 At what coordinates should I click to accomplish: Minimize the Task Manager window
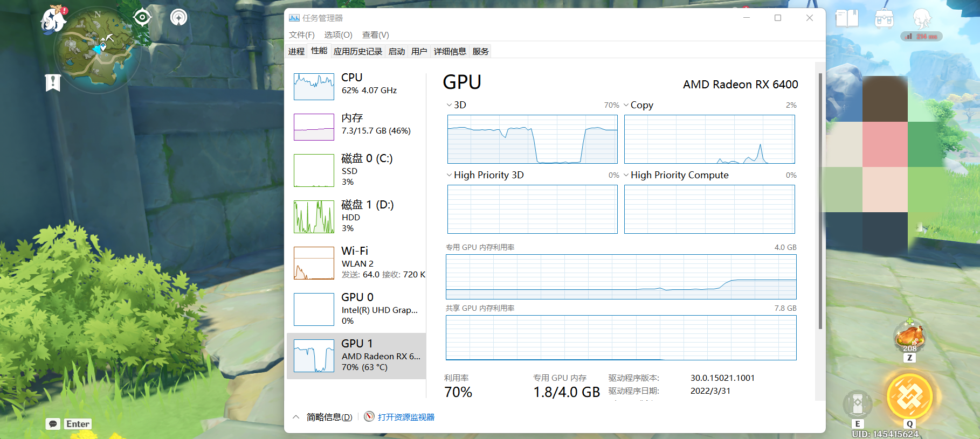pyautogui.click(x=747, y=18)
